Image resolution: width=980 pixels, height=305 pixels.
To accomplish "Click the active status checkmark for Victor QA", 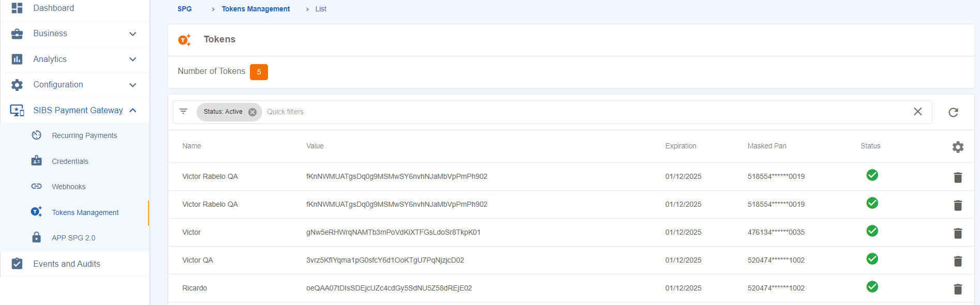I will coord(872,259).
